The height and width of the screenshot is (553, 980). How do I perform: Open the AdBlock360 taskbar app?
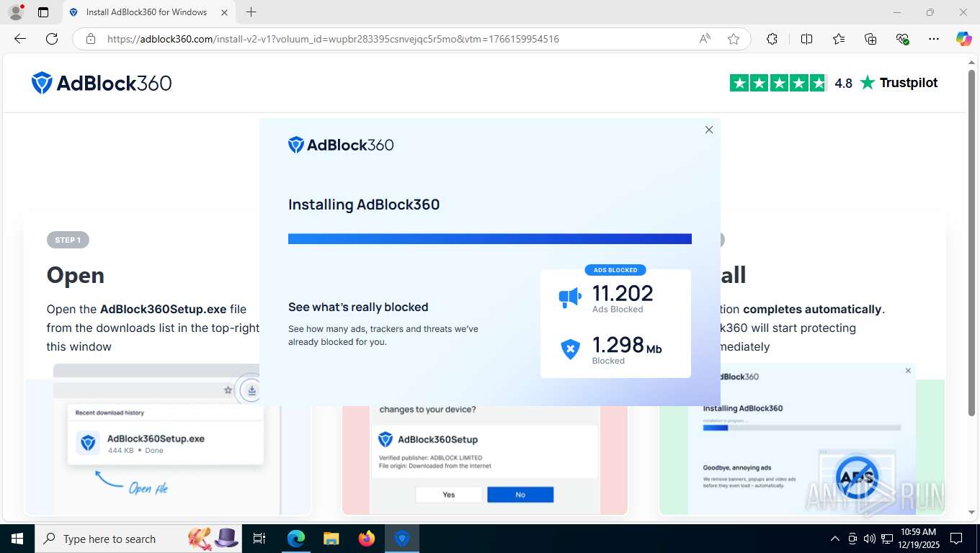[x=402, y=539]
